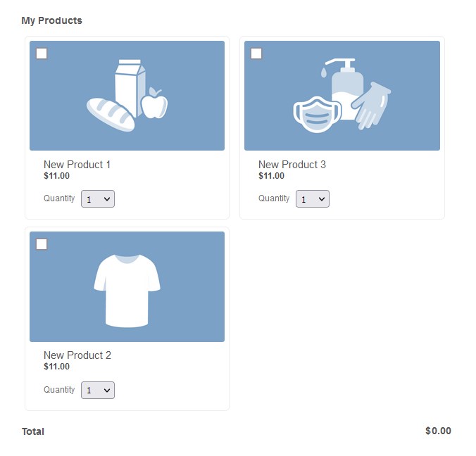Screen dimensions: 476x456
Task: Click the Total label
Action: (33, 431)
